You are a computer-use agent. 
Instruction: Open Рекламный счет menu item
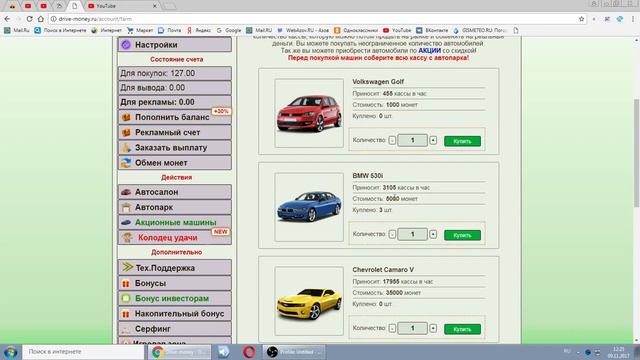pos(175,132)
